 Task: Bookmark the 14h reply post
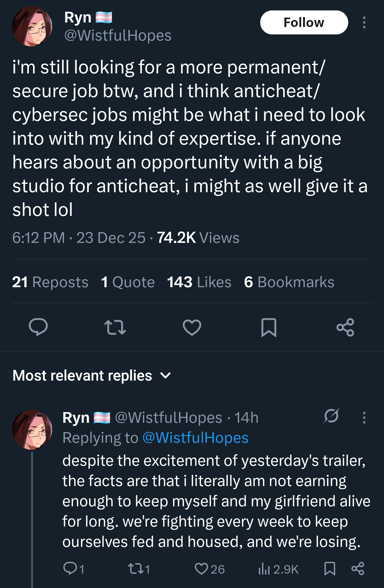[330, 569]
